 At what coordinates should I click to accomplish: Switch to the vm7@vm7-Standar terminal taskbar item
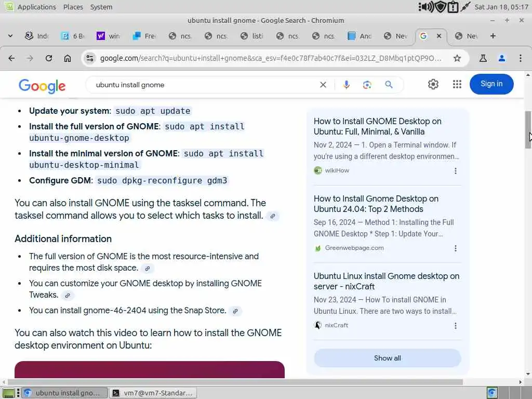point(154,393)
